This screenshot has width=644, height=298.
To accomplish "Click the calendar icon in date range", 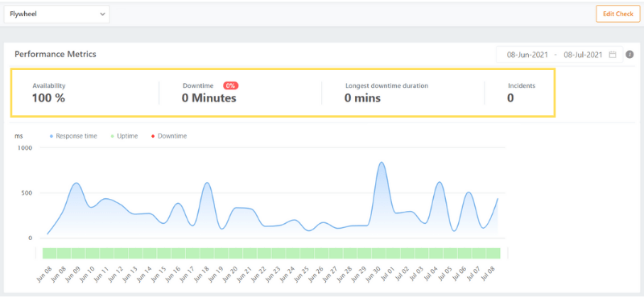I will click(x=613, y=55).
